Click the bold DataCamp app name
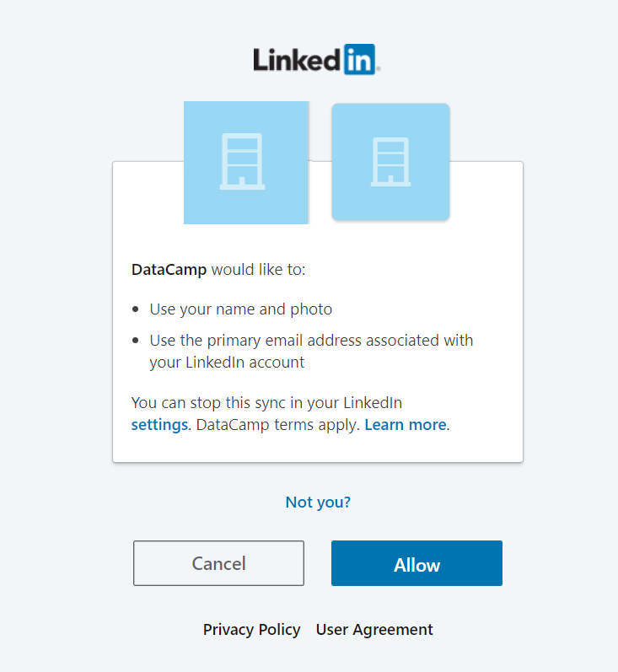The height and width of the screenshot is (672, 618). coord(169,271)
